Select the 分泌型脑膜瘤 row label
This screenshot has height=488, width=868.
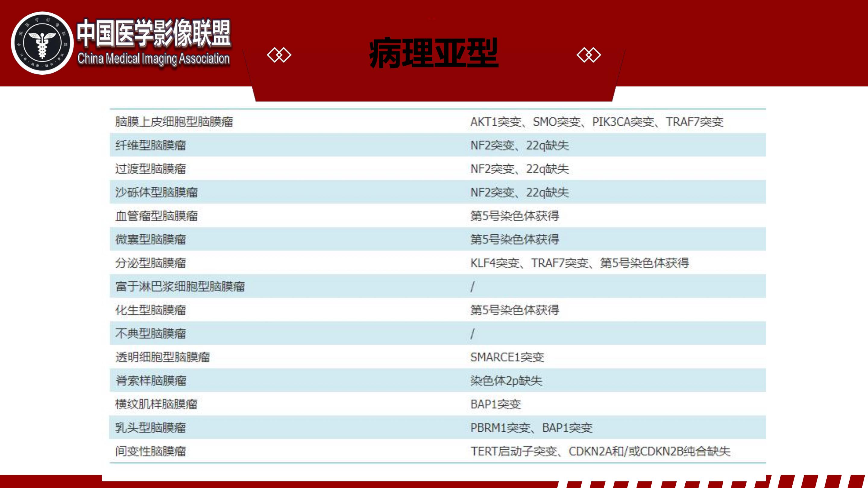151,263
